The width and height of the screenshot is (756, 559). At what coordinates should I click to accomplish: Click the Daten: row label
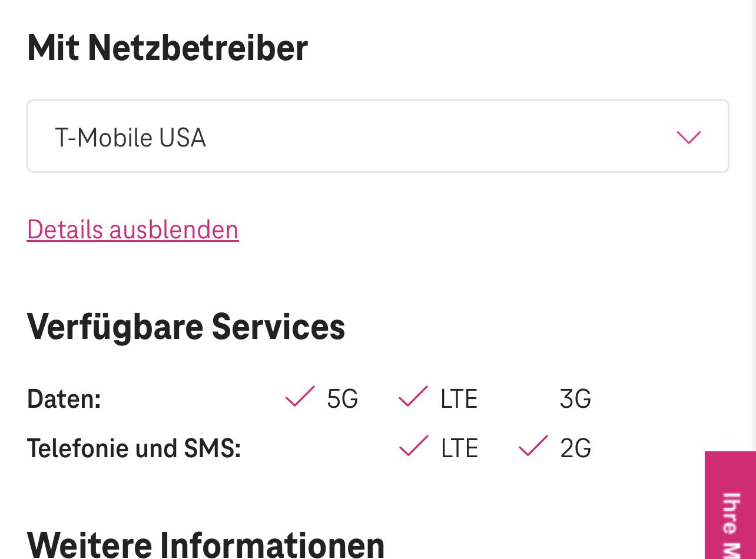pyautogui.click(x=64, y=400)
